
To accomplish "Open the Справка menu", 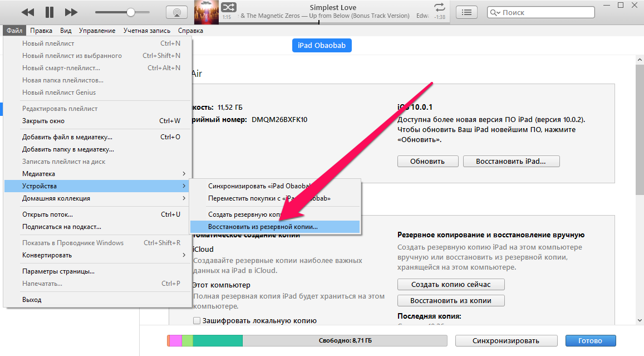I will pos(190,31).
